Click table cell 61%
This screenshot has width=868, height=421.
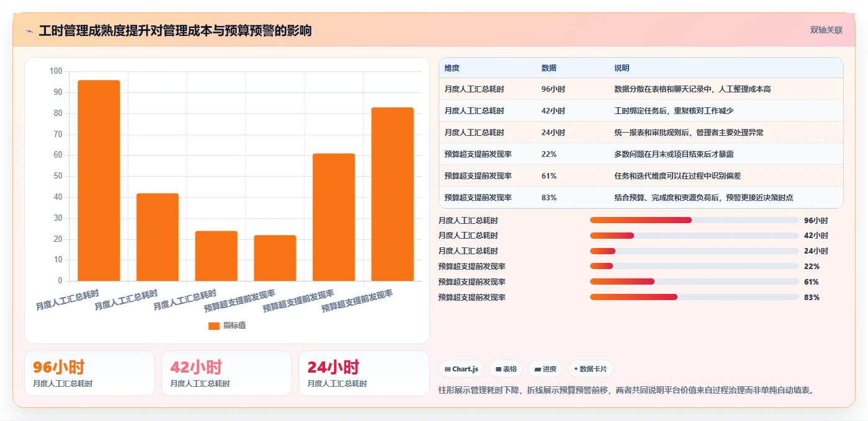[x=548, y=176]
